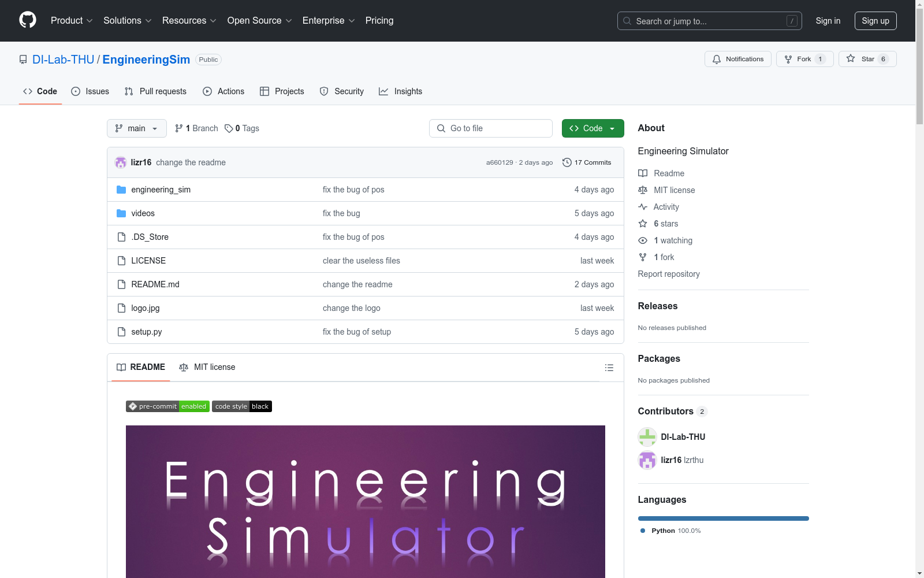Click the videos folder icon
Screen dimensions: 924x578
pyautogui.click(x=121, y=213)
